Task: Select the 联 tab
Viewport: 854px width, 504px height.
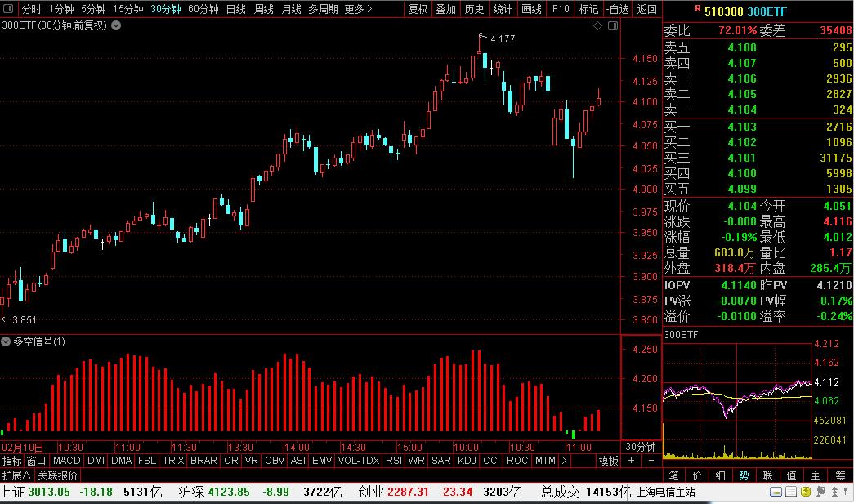Action: 767,475
